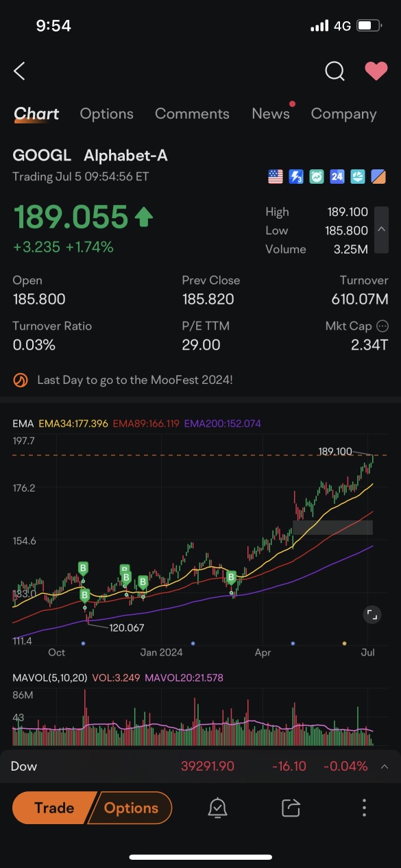Tap the EMA200 indicator label
The width and height of the screenshot is (401, 868).
coord(222,424)
